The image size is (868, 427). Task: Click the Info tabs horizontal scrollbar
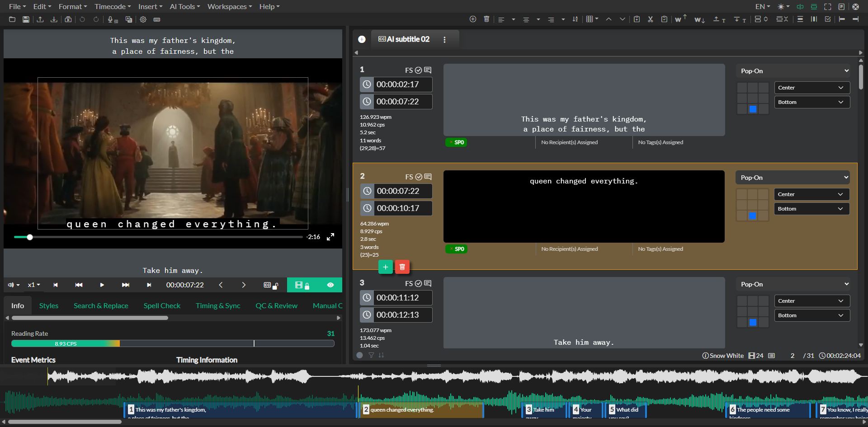tap(90, 318)
